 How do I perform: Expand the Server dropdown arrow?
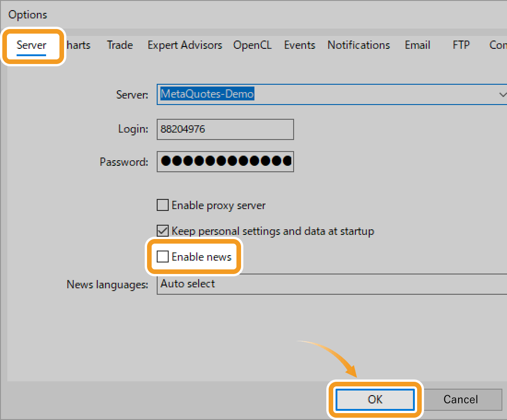(502, 94)
